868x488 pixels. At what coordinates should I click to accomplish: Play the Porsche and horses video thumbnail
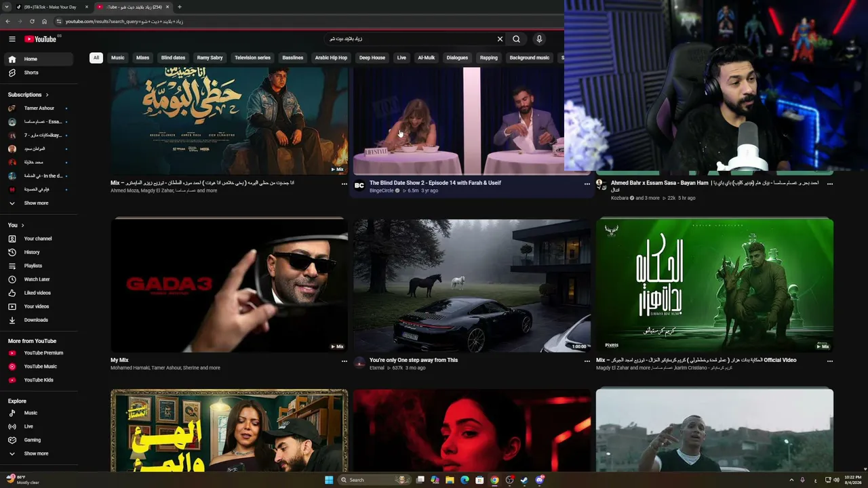click(472, 285)
